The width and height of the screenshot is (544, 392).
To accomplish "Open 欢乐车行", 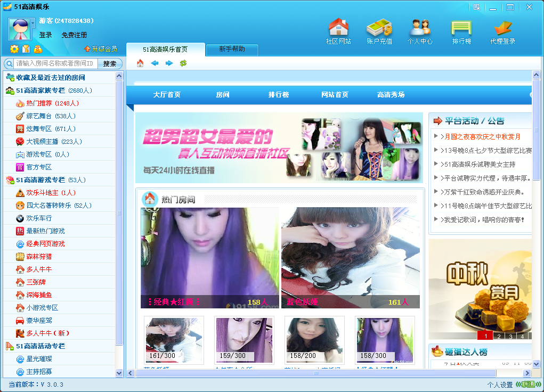I will click(59, 218).
